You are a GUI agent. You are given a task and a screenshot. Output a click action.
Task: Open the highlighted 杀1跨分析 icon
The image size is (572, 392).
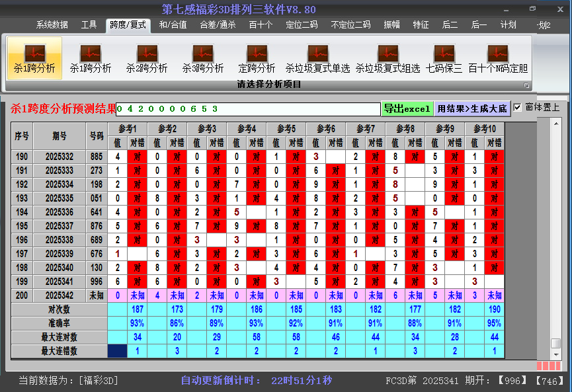click(34, 58)
